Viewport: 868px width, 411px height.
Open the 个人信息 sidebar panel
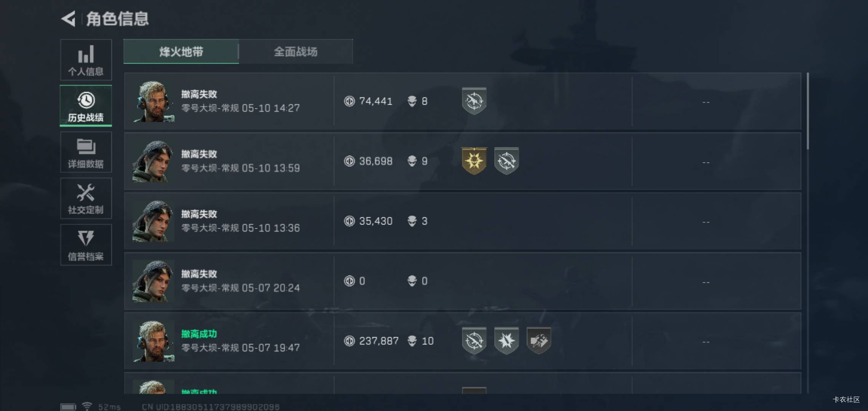point(86,60)
